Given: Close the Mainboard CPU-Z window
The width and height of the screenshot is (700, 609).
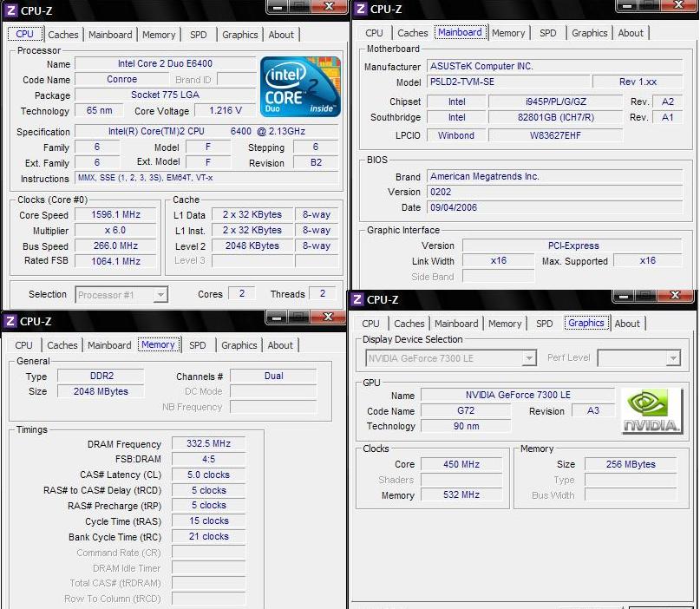Looking at the screenshot, I should 678,5.
